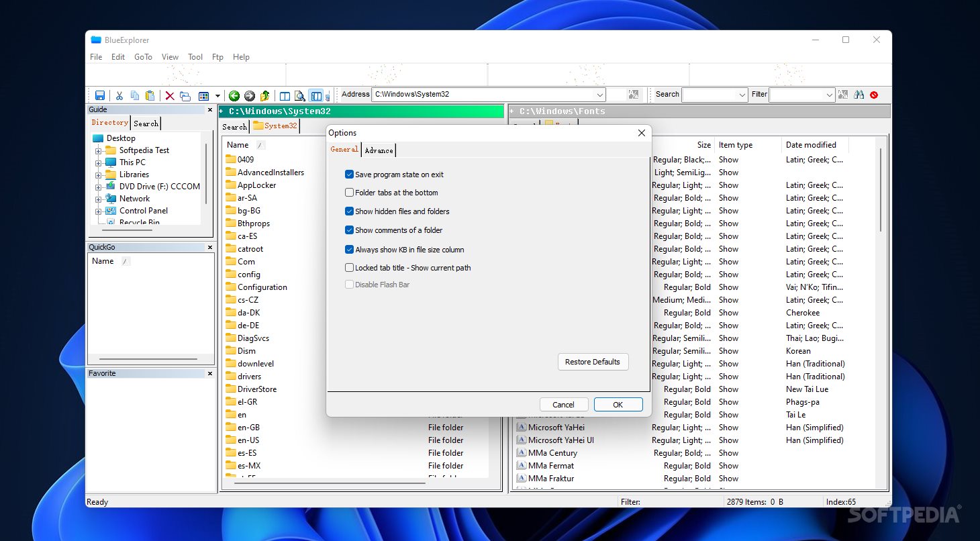Image resolution: width=980 pixels, height=541 pixels.
Task: Click the Save floppy disk toolbar icon
Action: (100, 96)
